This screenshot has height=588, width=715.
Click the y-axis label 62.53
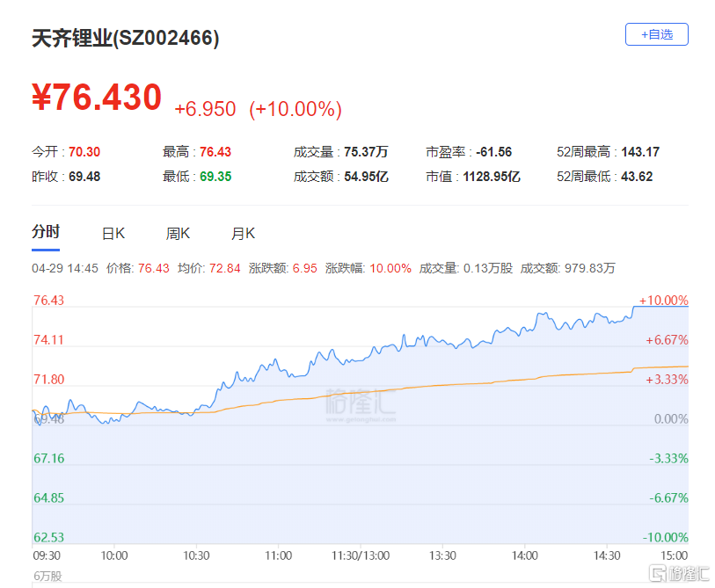48,537
